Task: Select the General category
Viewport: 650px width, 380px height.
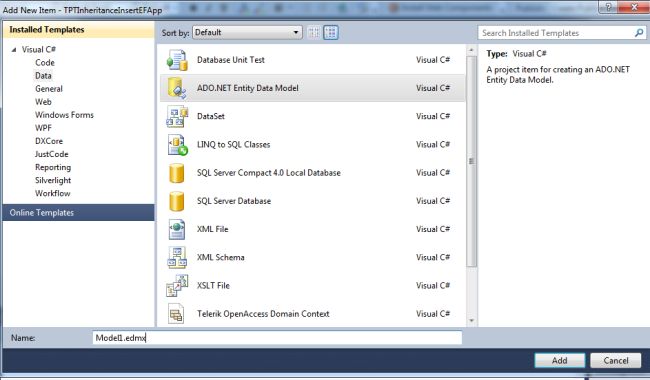Action: coord(49,89)
